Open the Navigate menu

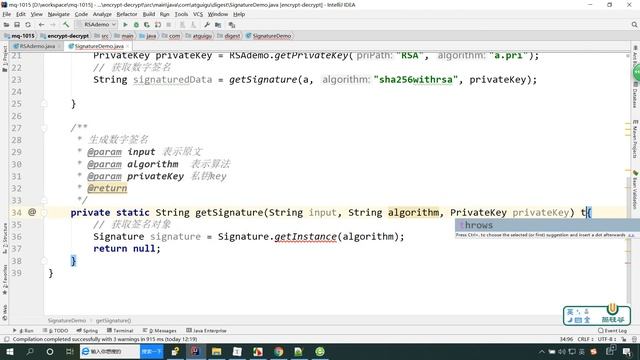(58, 14)
